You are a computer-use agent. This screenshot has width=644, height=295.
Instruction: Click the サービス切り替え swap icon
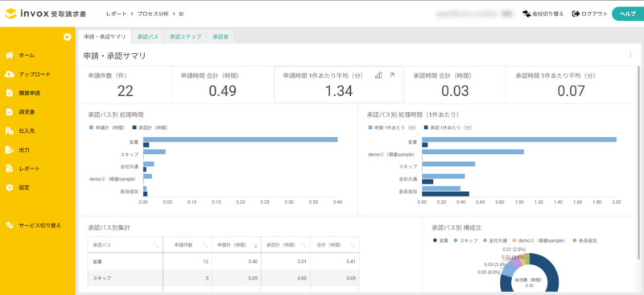[10, 225]
